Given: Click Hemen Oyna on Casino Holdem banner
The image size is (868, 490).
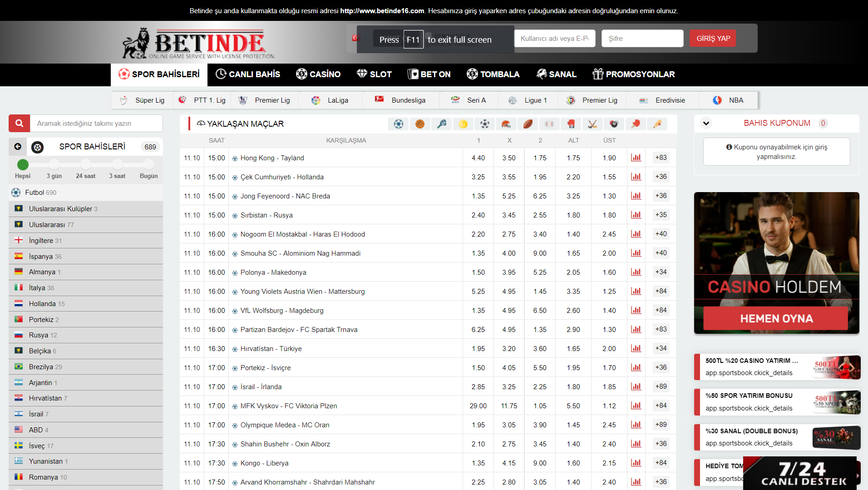Looking at the screenshot, I should [x=776, y=318].
